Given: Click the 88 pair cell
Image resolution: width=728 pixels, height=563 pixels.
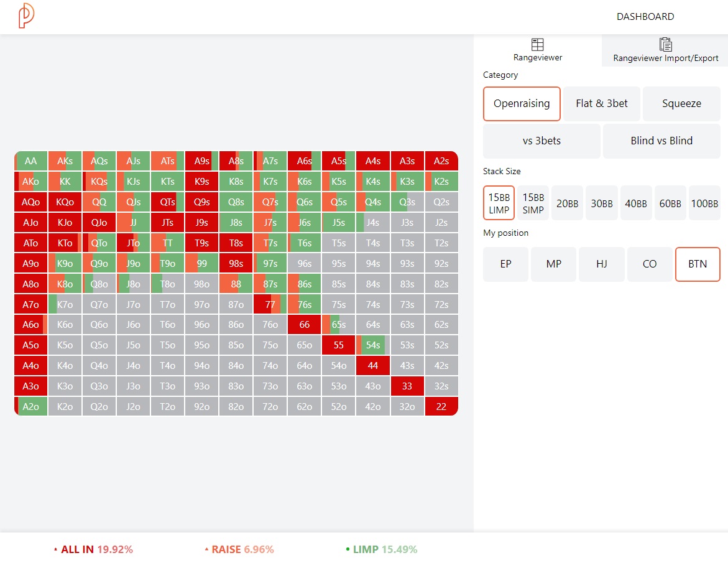Looking at the screenshot, I should [236, 284].
